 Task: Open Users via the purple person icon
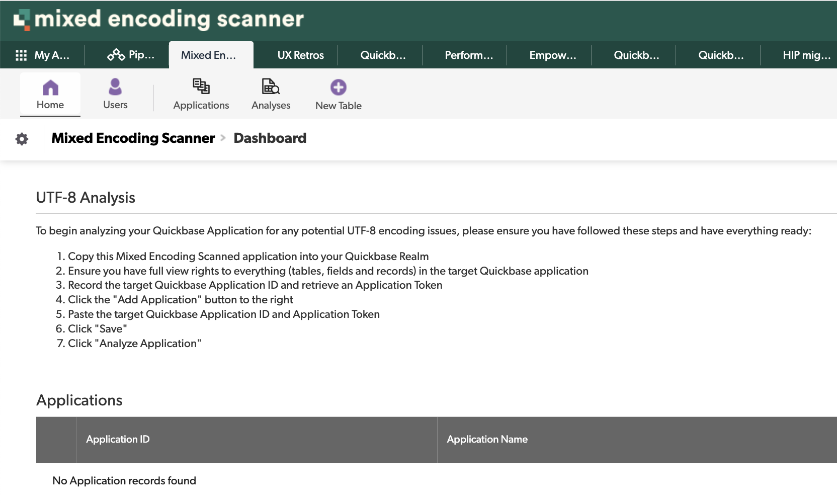(115, 87)
